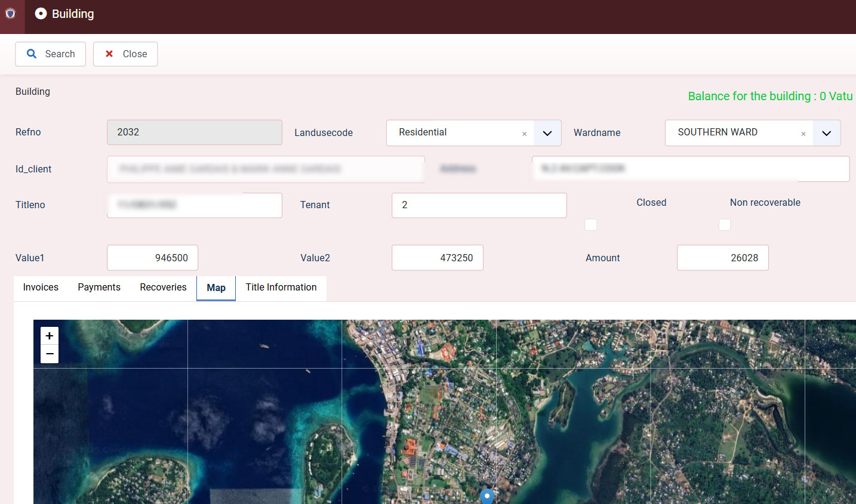Click the blue location marker on map
Screen dimensions: 856x504
(x=487, y=496)
